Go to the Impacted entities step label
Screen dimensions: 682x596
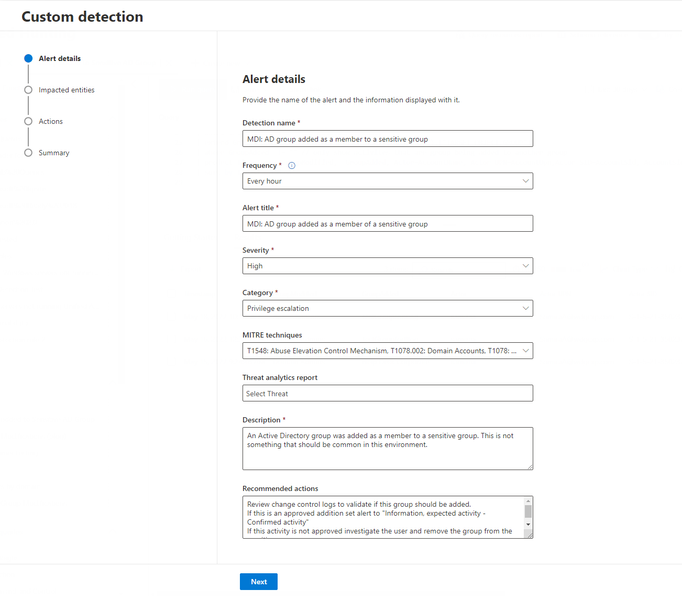tap(66, 90)
